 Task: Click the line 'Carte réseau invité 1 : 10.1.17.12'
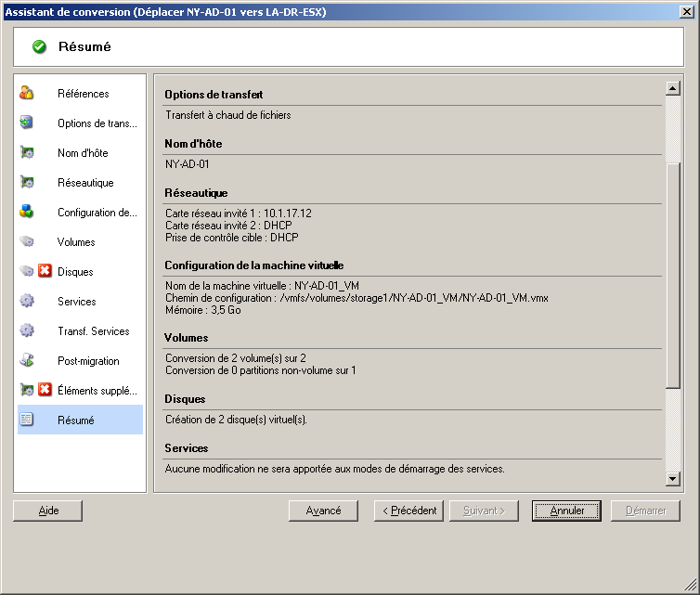[239, 213]
